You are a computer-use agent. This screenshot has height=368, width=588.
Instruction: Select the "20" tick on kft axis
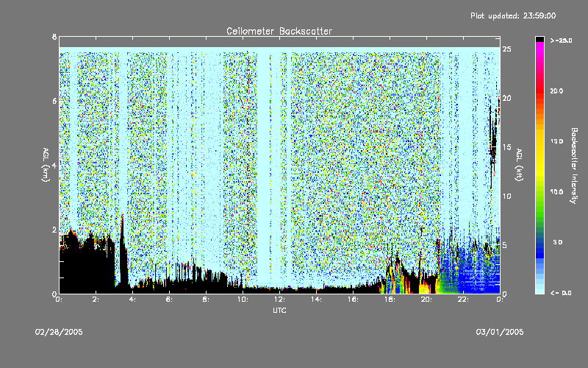(x=507, y=98)
